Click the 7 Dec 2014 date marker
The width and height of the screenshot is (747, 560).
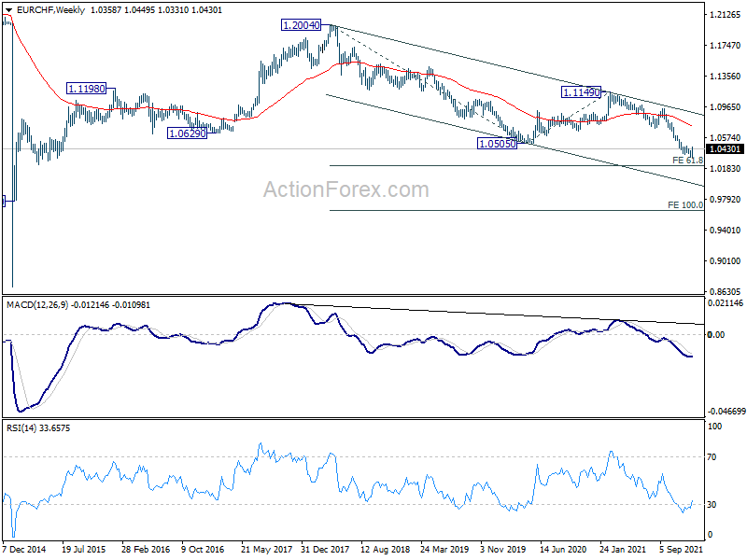24,549
